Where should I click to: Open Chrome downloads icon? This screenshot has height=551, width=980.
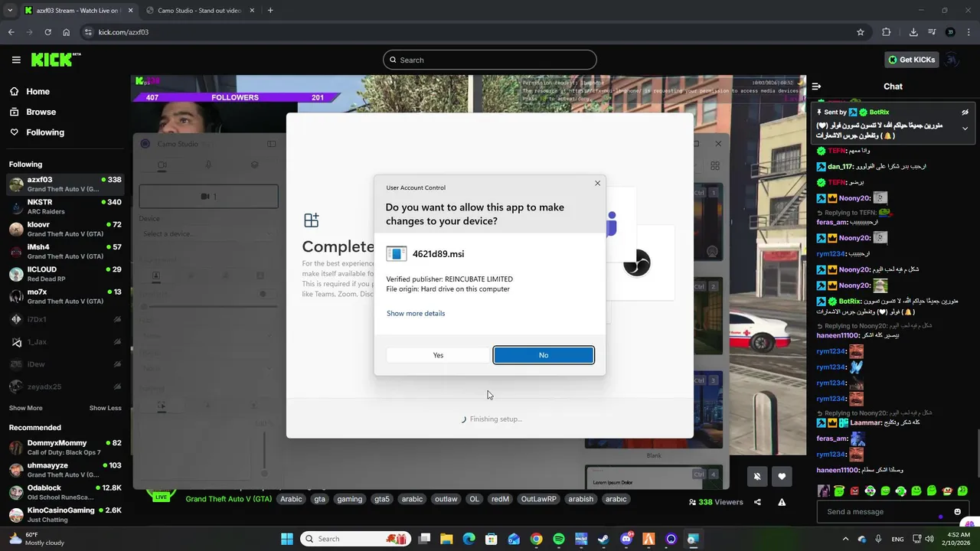913,32
